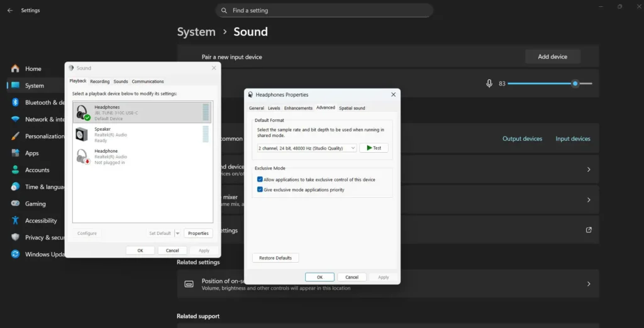Click the Properties button in Sound dialog
This screenshot has height=328, width=644.
[x=198, y=233]
